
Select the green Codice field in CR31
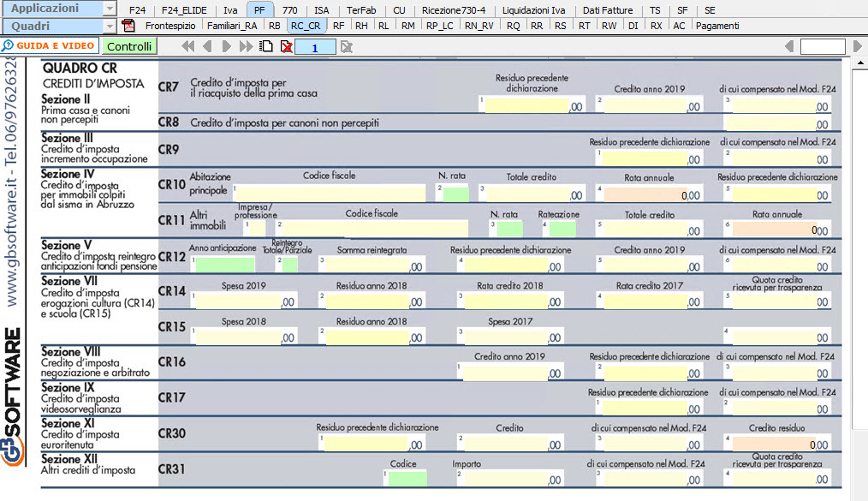point(407,479)
